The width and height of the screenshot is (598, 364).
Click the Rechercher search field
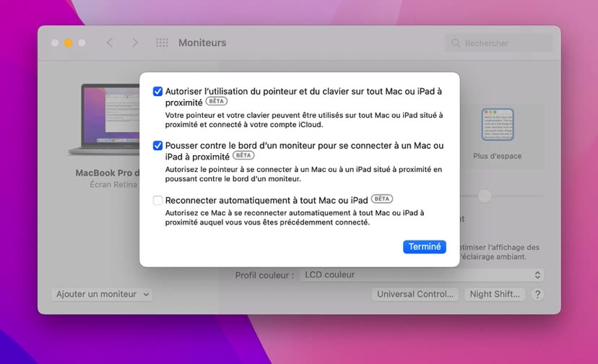[x=499, y=43]
